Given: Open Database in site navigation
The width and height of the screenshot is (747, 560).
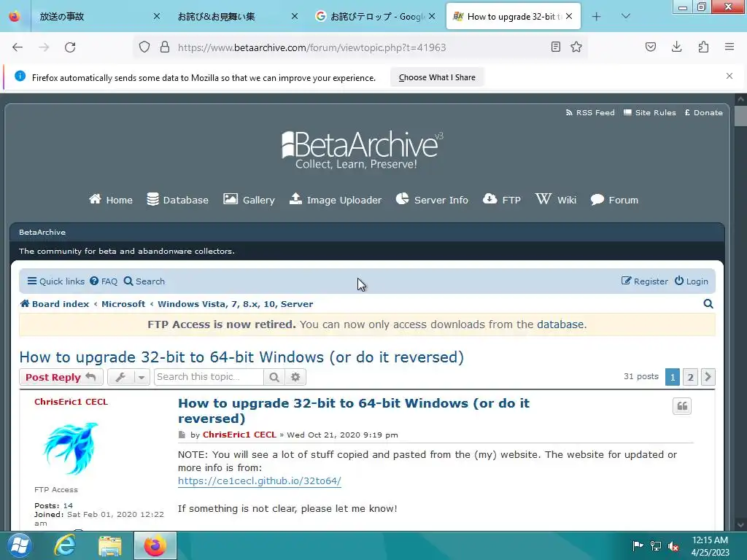Looking at the screenshot, I should [x=177, y=200].
